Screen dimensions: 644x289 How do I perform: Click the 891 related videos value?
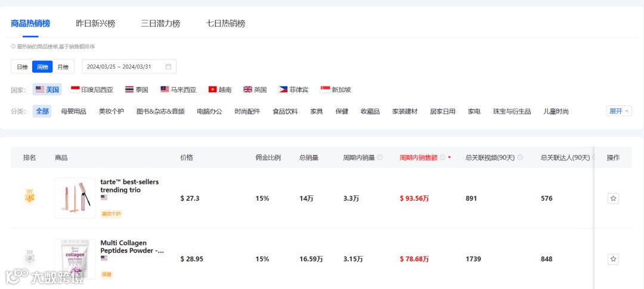pyautogui.click(x=471, y=198)
